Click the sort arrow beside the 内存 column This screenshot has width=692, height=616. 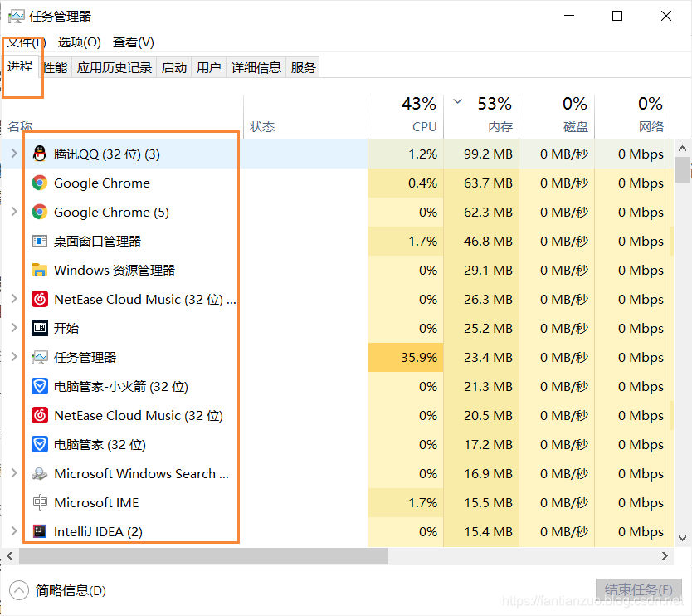(458, 101)
